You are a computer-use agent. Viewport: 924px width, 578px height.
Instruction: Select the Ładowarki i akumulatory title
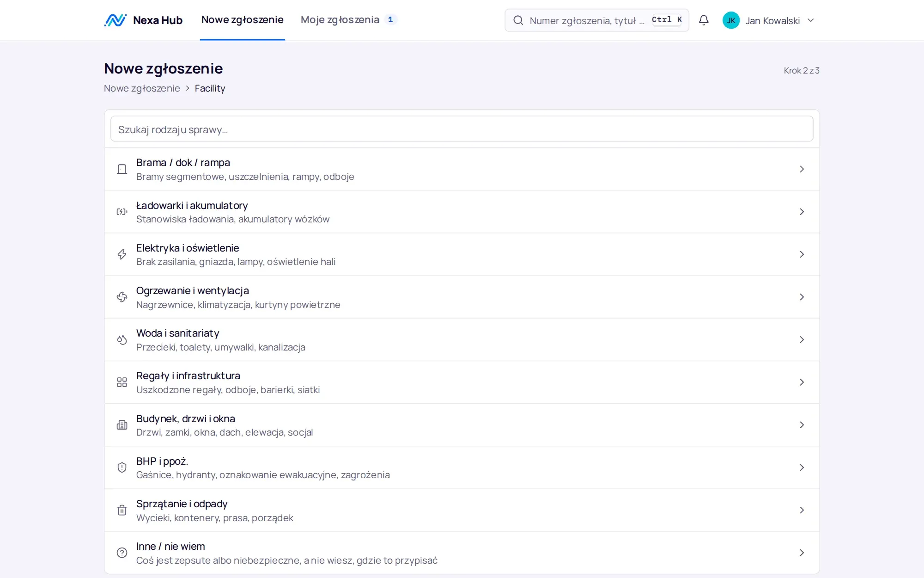[192, 205]
